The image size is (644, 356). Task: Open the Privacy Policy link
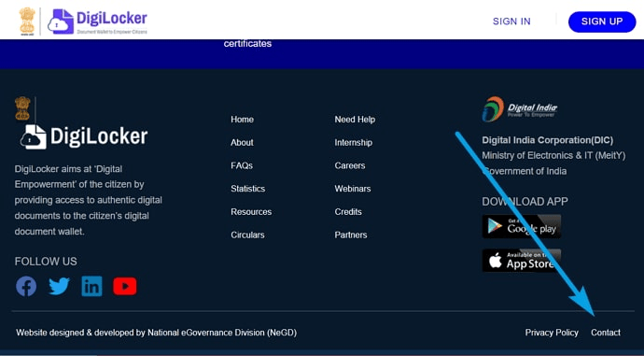[x=552, y=332]
